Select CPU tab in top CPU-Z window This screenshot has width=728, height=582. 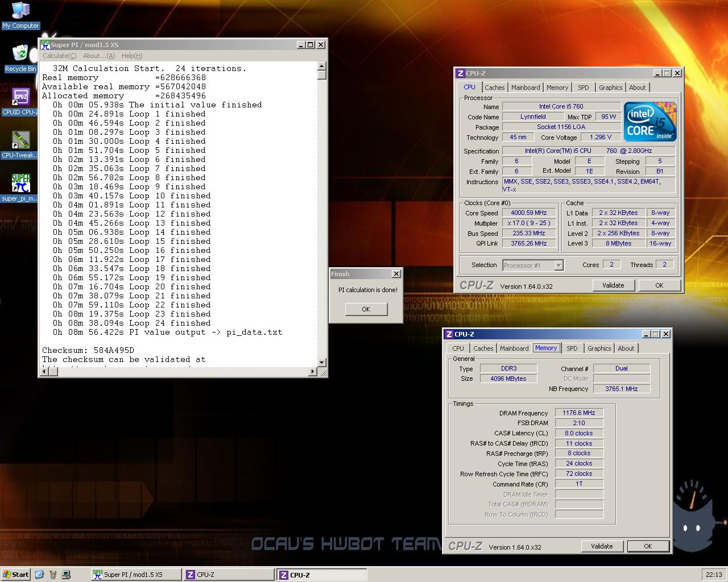[469, 87]
